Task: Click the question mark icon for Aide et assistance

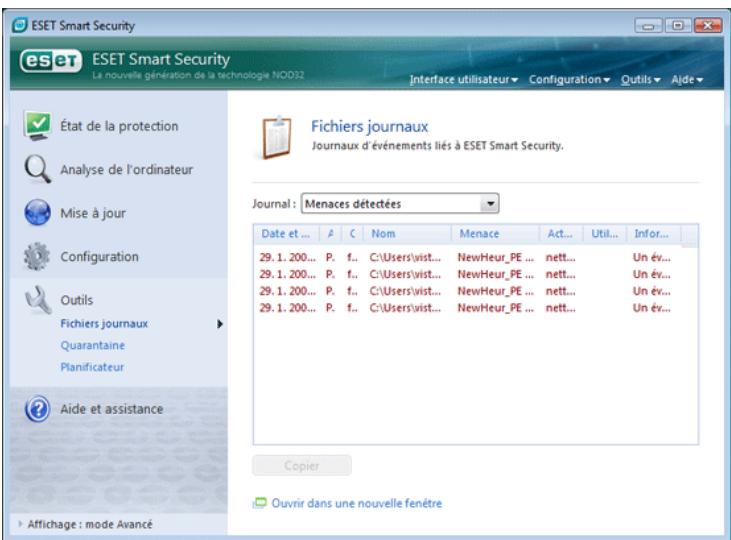Action: [37, 409]
